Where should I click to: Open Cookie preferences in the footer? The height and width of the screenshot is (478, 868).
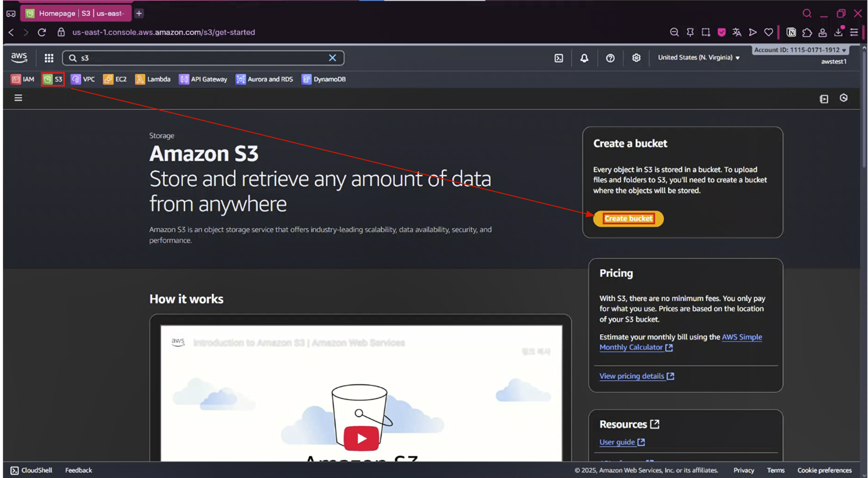click(824, 471)
